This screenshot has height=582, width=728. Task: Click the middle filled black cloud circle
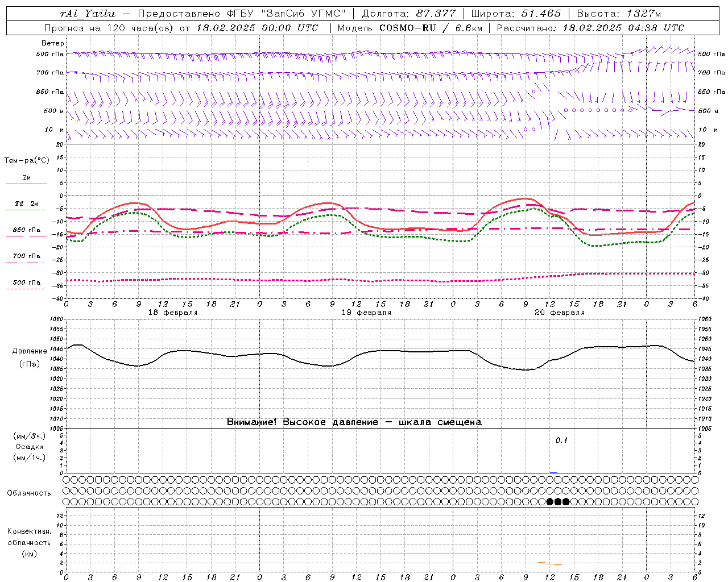point(558,501)
